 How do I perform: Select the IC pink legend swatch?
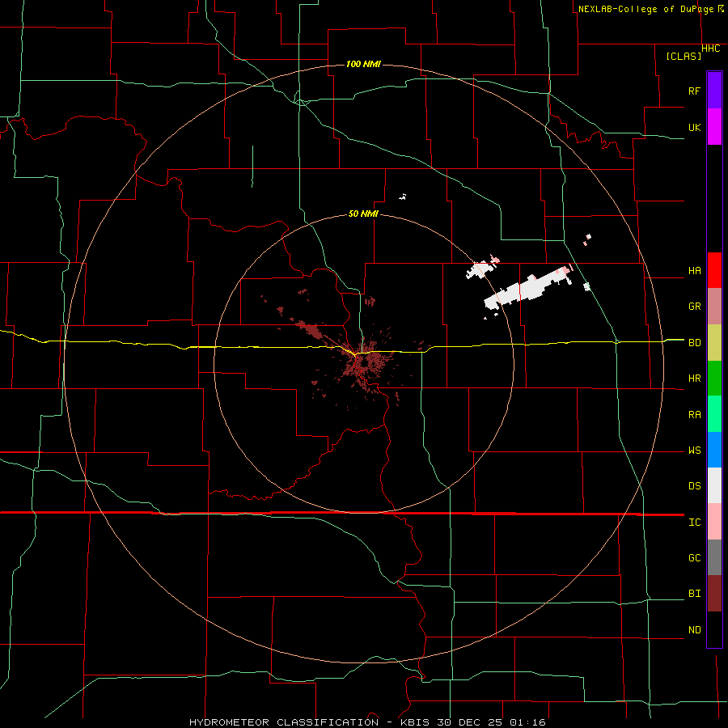(x=714, y=522)
